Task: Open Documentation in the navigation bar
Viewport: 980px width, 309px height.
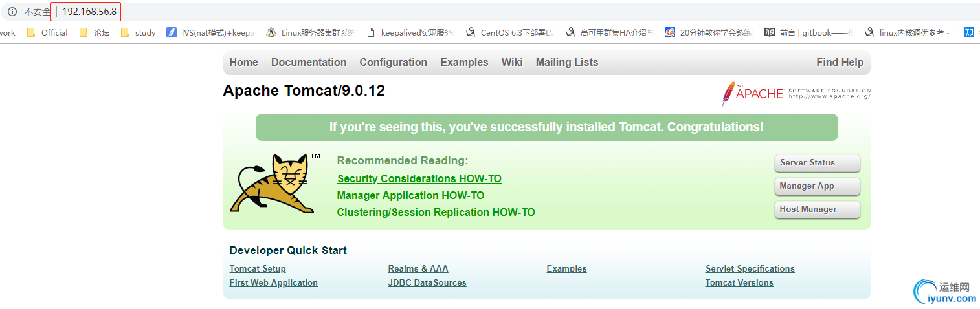Action: click(309, 63)
